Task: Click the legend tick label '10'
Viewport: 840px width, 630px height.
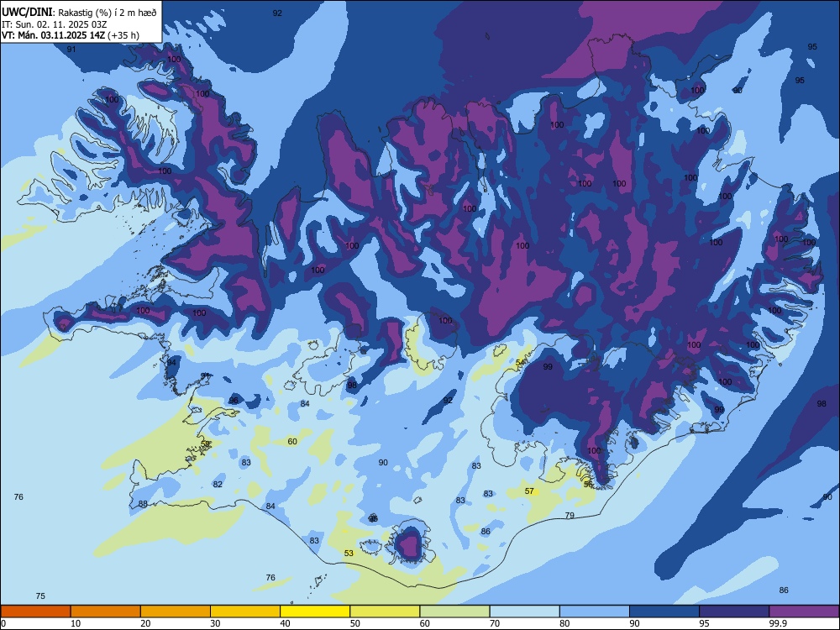Action: pos(76,623)
